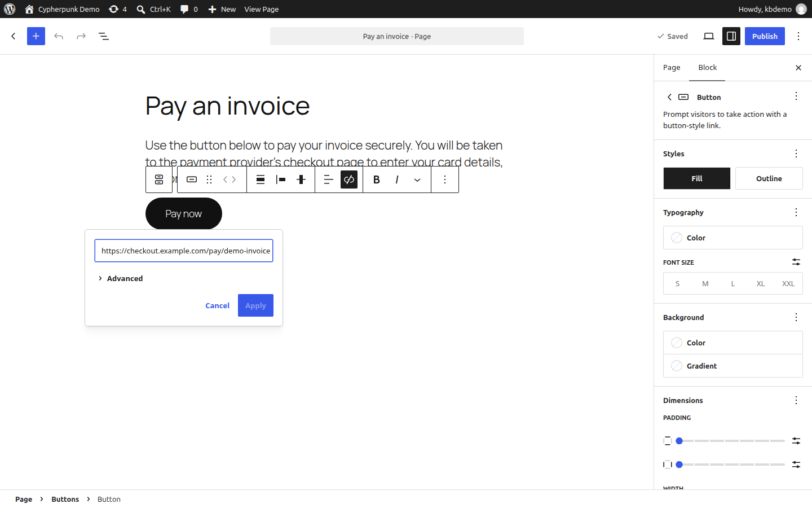Image resolution: width=812 pixels, height=508 pixels.
Task: Expand the Advanced link settings
Action: (121, 278)
